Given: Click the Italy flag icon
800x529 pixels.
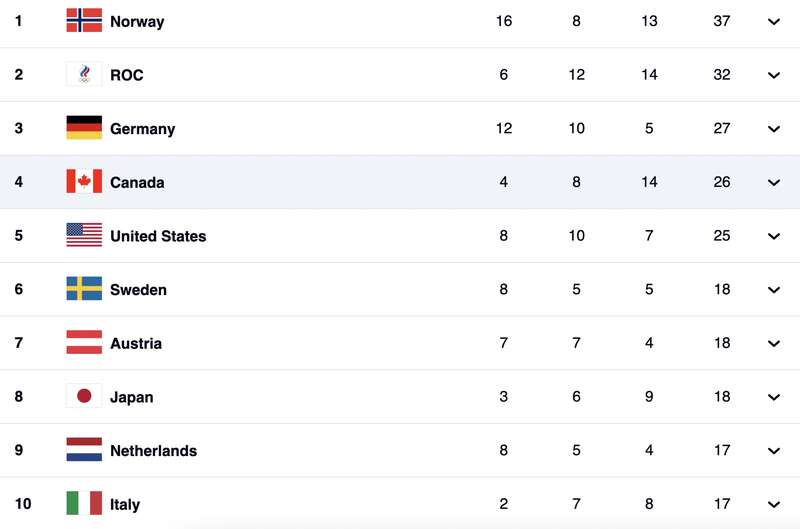Looking at the screenshot, I should [x=84, y=503].
